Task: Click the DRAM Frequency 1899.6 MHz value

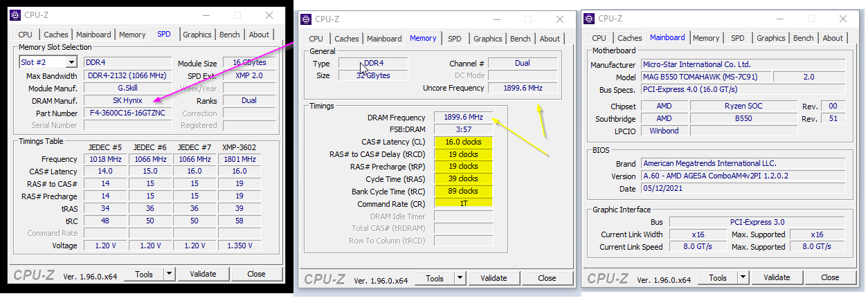Action: (x=463, y=118)
